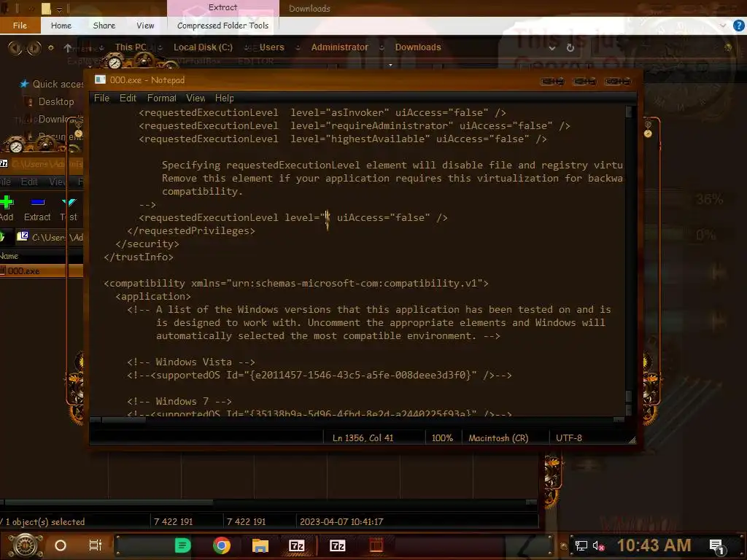This screenshot has height=560, width=747.
Task: Open Notepad View menu
Action: coord(196,98)
